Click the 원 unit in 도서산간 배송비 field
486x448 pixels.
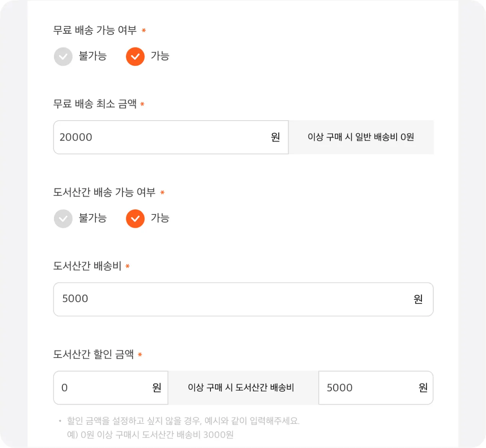pyautogui.click(x=418, y=299)
